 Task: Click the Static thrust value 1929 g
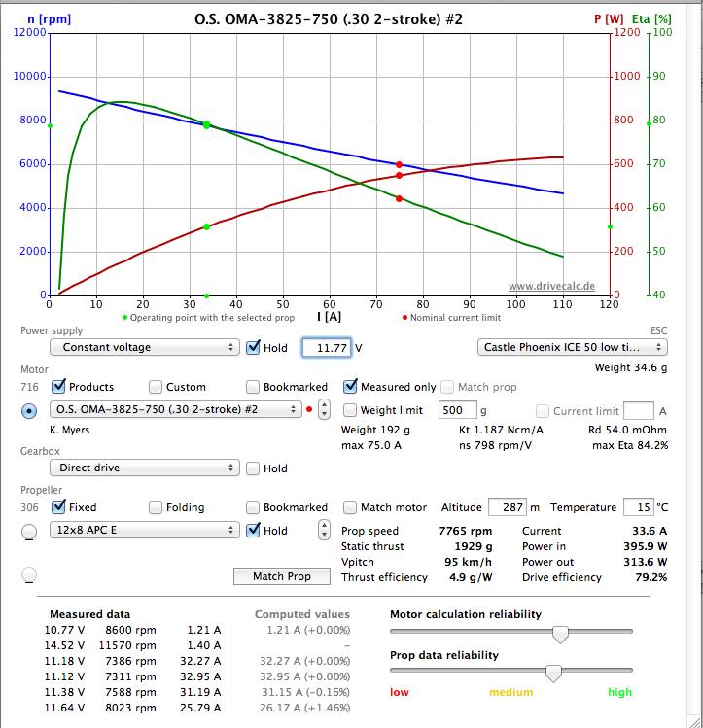[474, 546]
